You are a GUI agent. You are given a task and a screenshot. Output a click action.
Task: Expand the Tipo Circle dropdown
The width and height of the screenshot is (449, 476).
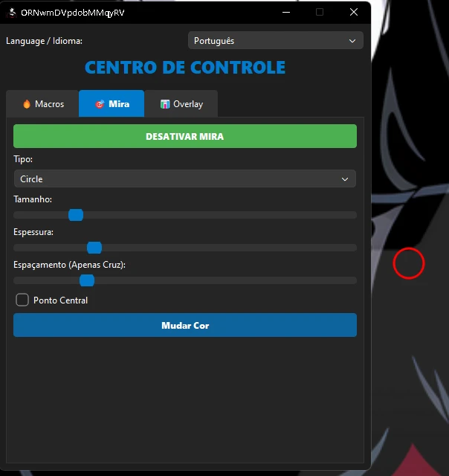(x=185, y=178)
